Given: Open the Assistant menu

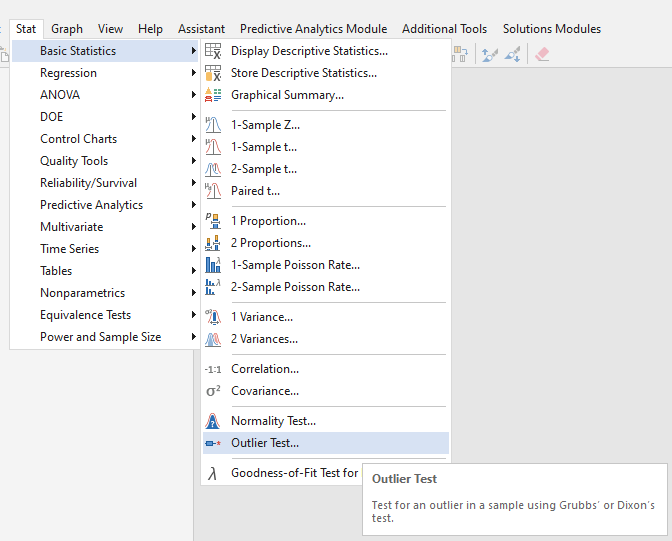Looking at the screenshot, I should 201,29.
